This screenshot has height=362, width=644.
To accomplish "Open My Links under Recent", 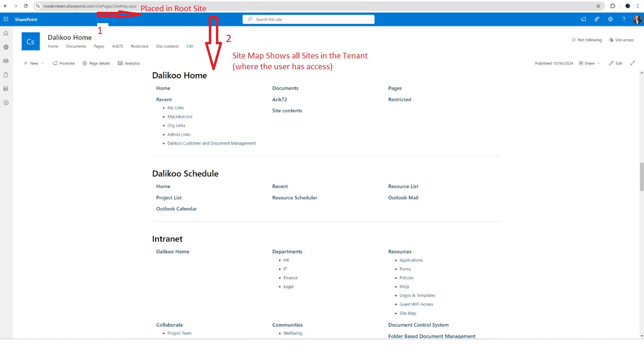I will point(176,108).
